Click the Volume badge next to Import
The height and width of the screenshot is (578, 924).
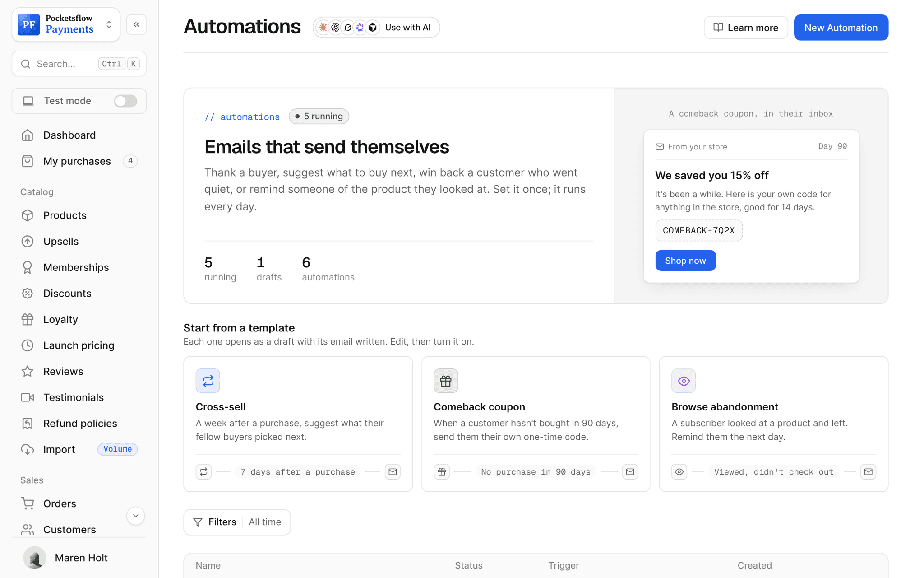click(117, 449)
